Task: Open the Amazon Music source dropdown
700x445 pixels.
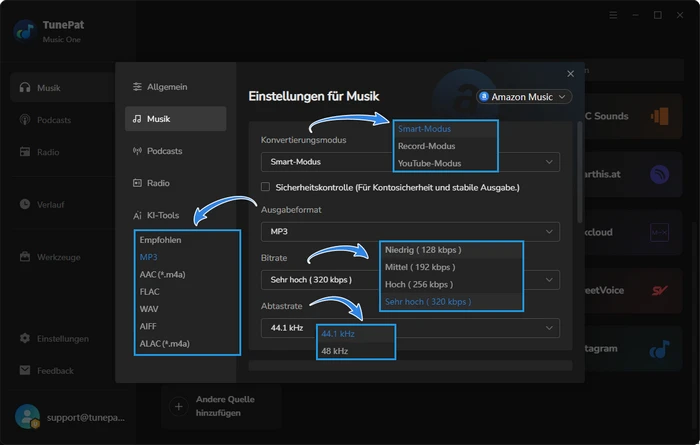Action: coord(524,97)
